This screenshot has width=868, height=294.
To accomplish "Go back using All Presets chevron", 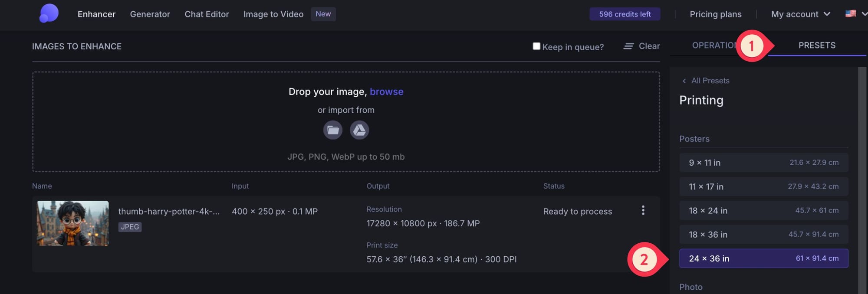I will [x=684, y=81].
